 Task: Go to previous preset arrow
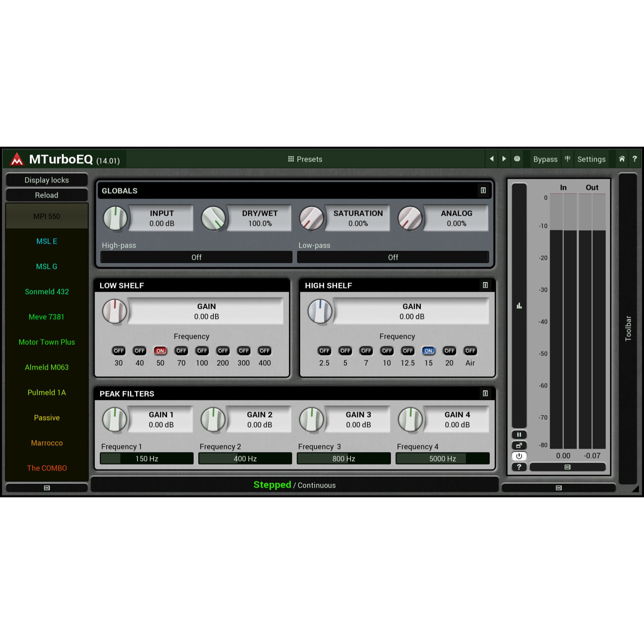click(x=492, y=159)
